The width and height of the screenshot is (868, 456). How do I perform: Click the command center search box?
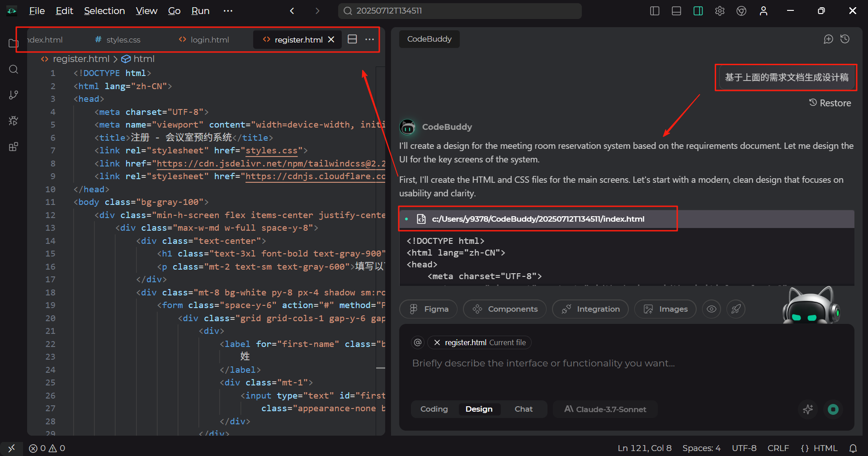pos(460,11)
